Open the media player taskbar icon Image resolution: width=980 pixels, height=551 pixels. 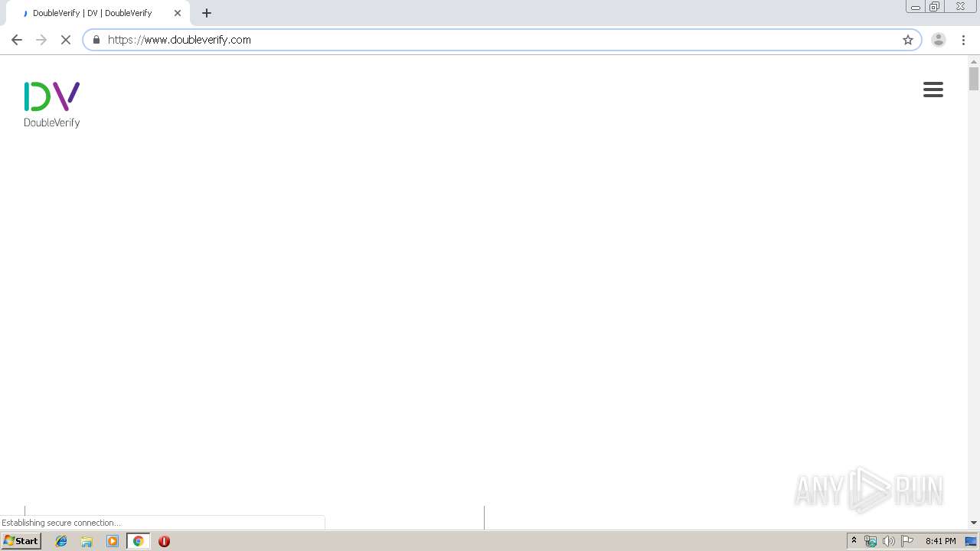[x=113, y=541]
